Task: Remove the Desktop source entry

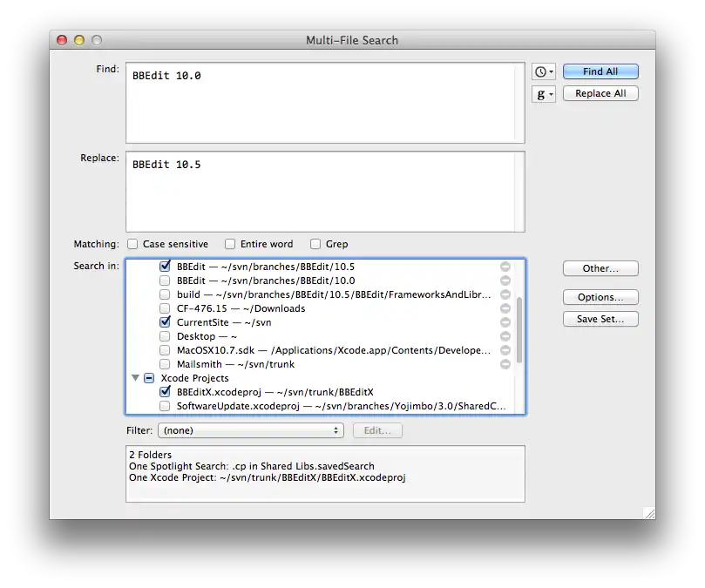Action: (505, 336)
